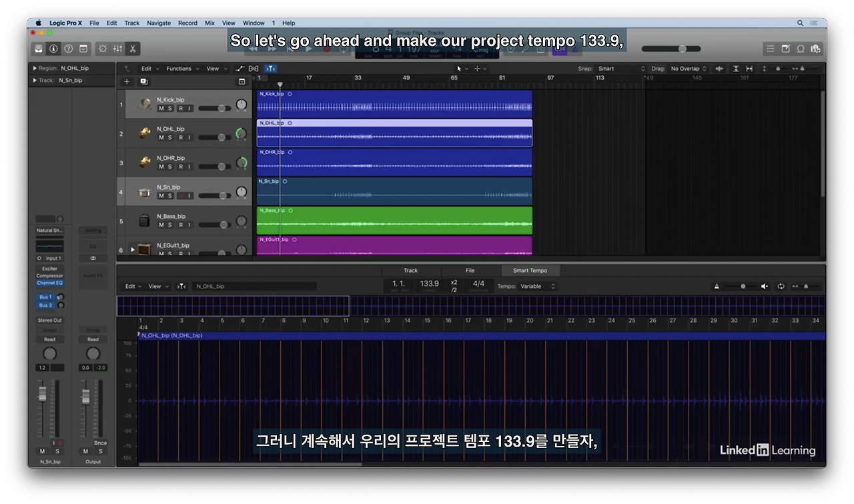This screenshot has width=854, height=504.
Task: Open the File menu in menu bar
Action: 94,23
